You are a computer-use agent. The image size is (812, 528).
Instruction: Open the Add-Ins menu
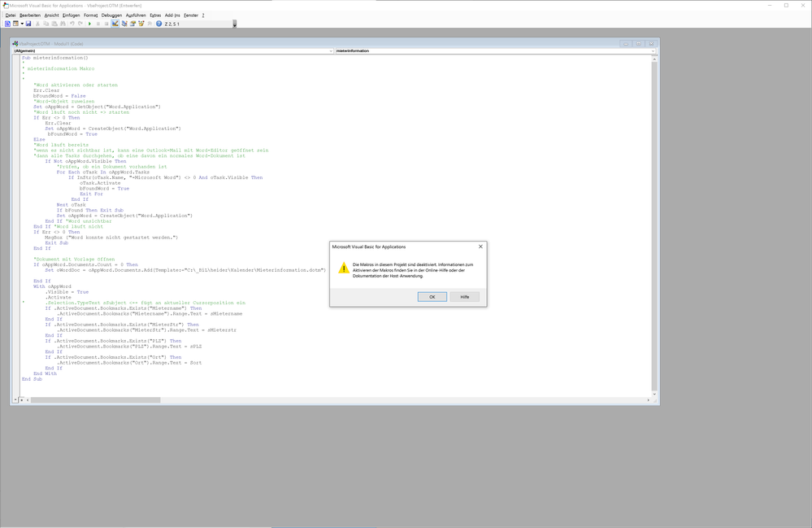(x=172, y=15)
